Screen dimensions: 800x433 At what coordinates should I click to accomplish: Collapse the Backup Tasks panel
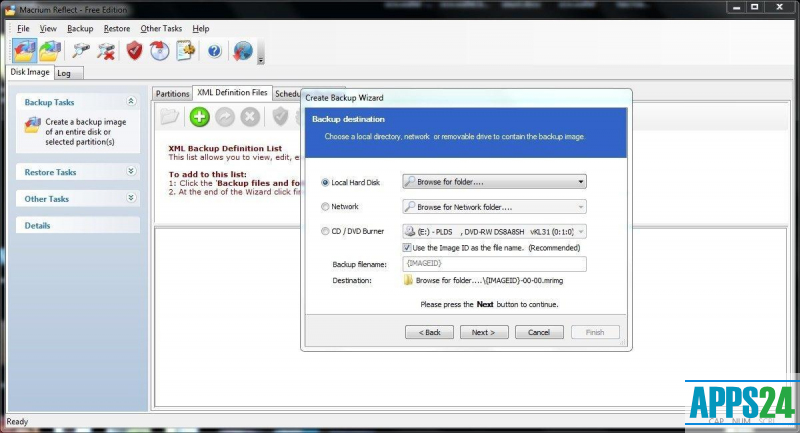131,102
